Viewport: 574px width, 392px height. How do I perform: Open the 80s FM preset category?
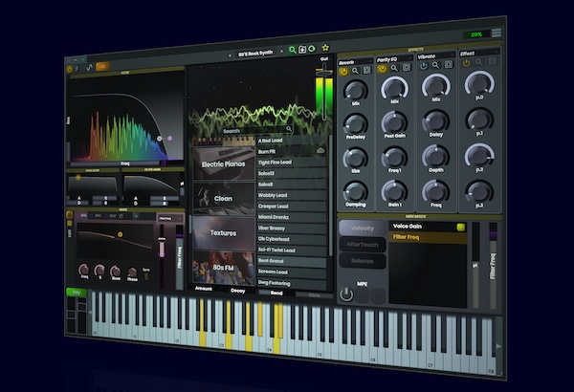coord(223,268)
